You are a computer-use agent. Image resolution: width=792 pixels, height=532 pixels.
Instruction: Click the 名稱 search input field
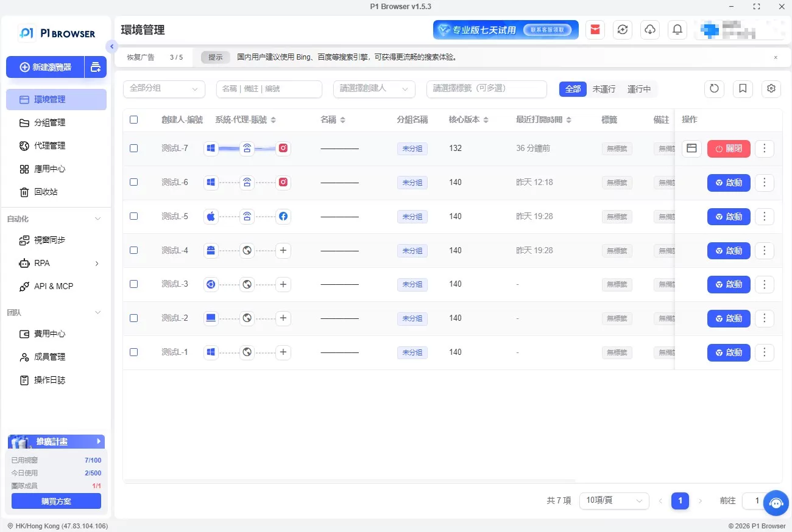269,89
